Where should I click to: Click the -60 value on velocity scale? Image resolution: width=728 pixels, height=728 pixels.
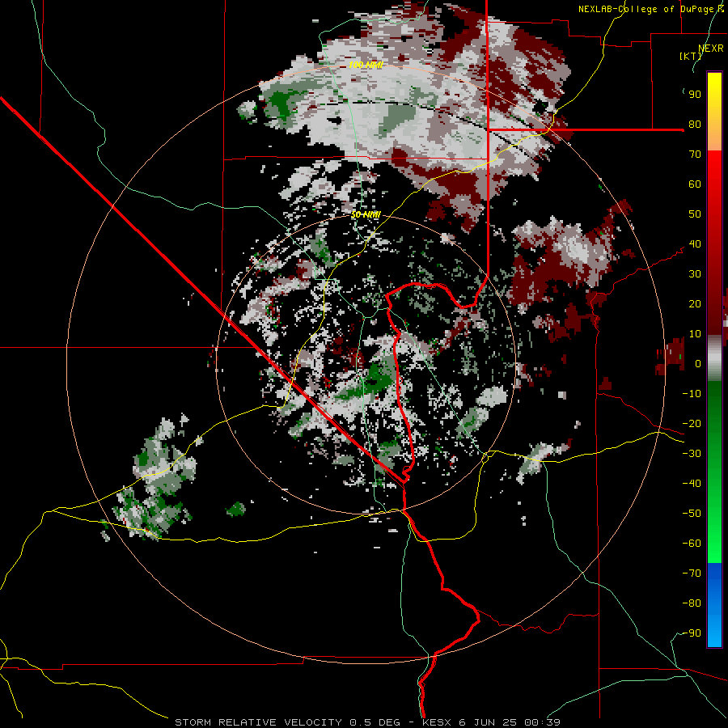click(692, 544)
